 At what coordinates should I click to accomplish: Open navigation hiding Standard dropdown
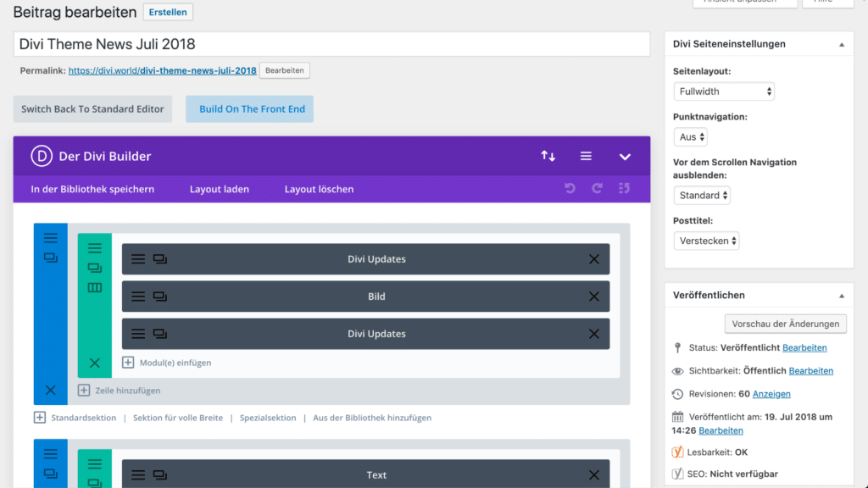[702, 196]
